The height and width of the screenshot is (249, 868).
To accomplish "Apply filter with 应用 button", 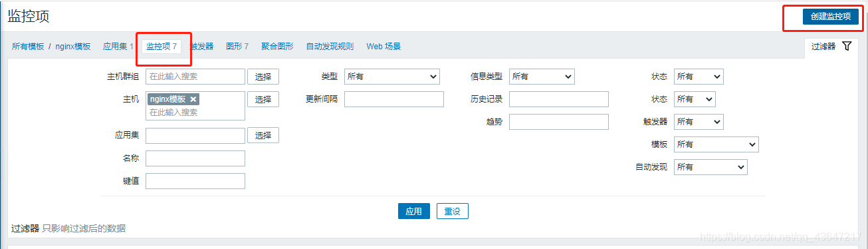I will point(414,211).
